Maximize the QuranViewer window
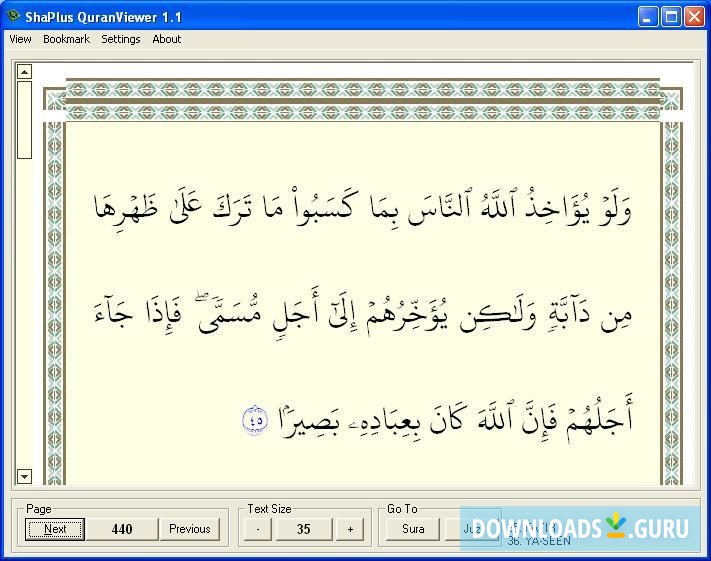 671,17
